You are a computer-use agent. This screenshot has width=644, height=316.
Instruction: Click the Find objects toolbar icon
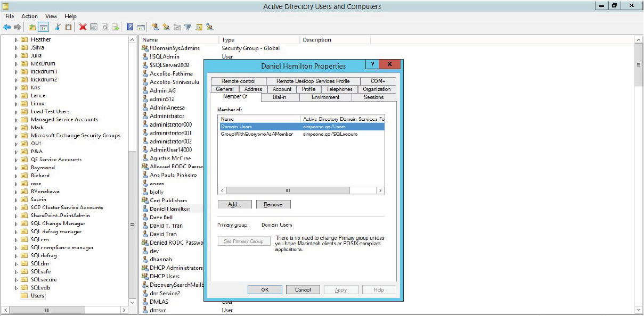pyautogui.click(x=199, y=27)
